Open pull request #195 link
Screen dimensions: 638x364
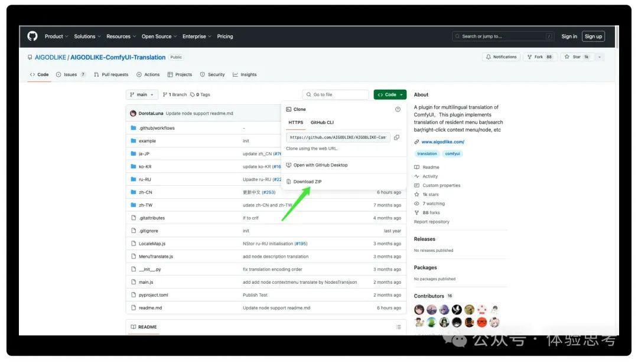[301, 244]
